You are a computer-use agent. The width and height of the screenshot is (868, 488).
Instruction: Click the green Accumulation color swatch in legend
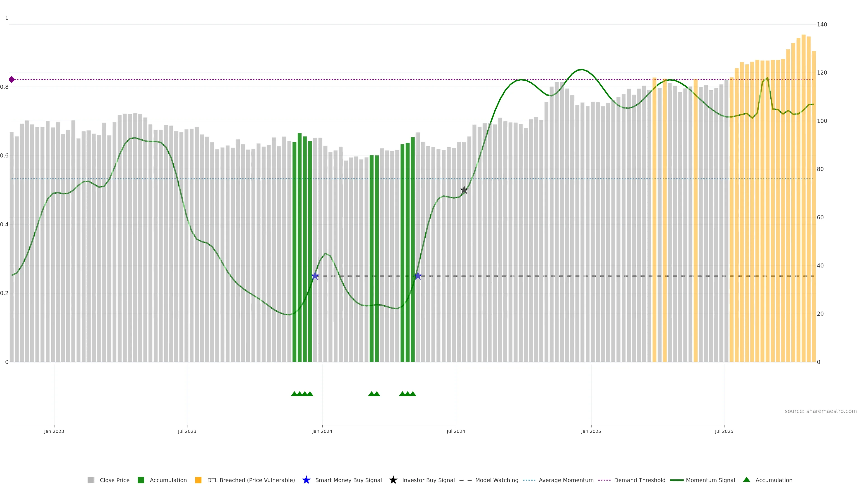coord(141,480)
